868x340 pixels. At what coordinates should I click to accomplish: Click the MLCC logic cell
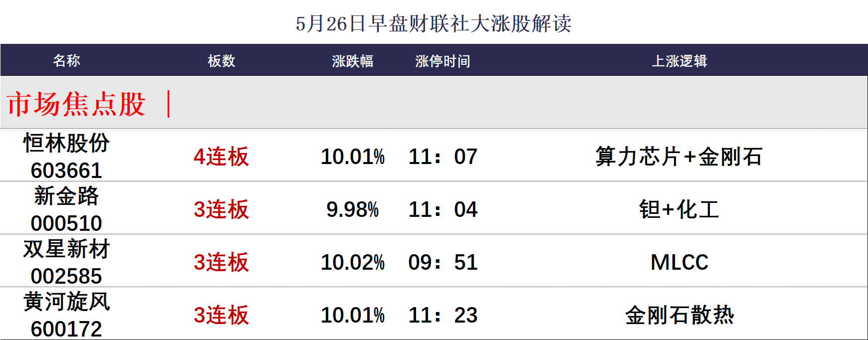pyautogui.click(x=679, y=262)
